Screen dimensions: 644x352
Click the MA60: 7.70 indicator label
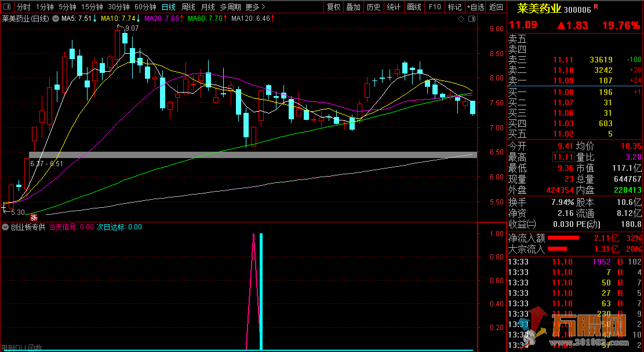208,19
